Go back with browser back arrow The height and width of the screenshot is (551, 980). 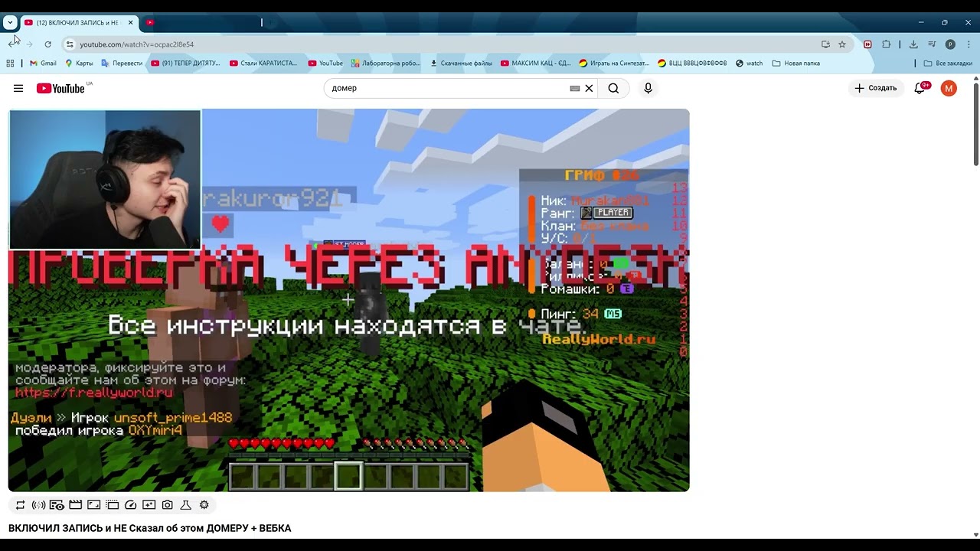click(x=11, y=44)
